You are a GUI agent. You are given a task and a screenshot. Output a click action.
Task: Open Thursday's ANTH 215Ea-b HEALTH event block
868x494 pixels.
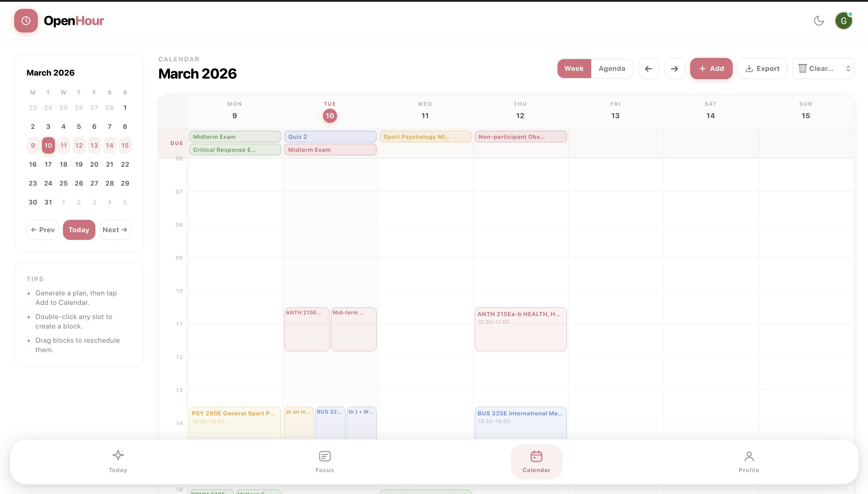coord(520,329)
